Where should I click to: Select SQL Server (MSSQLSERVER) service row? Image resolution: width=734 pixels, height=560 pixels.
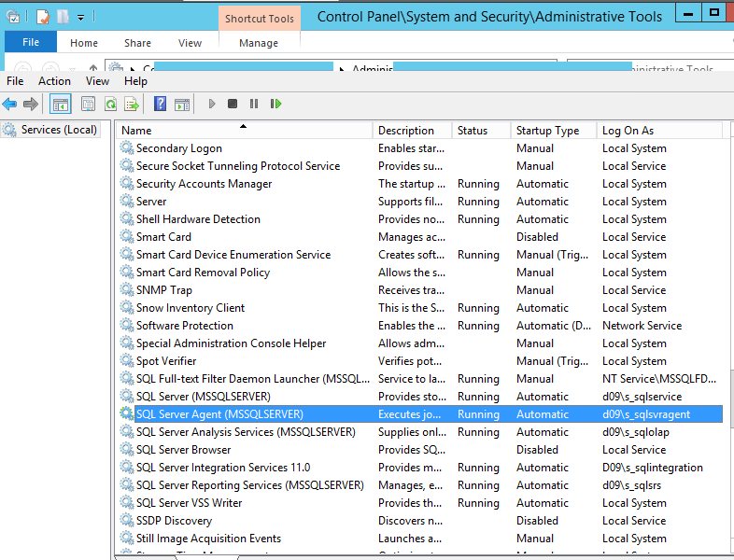[x=419, y=397]
